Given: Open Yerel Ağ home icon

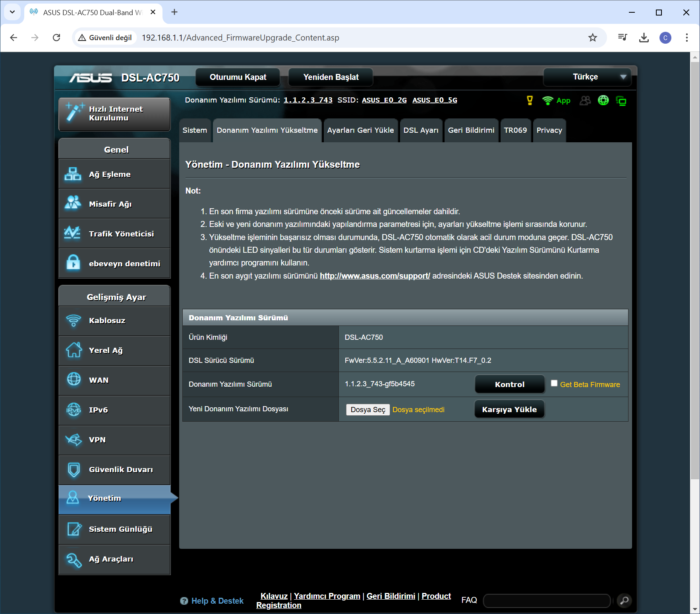Looking at the screenshot, I should (73, 350).
